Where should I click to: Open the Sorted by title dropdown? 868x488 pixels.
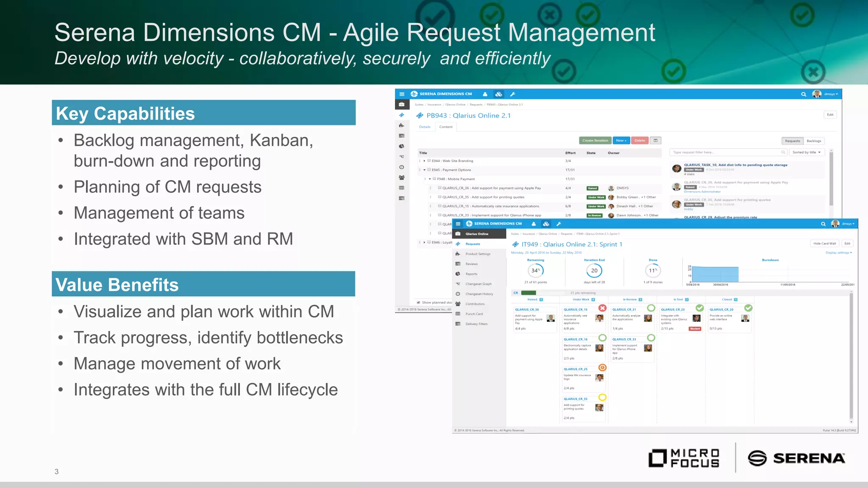point(807,152)
